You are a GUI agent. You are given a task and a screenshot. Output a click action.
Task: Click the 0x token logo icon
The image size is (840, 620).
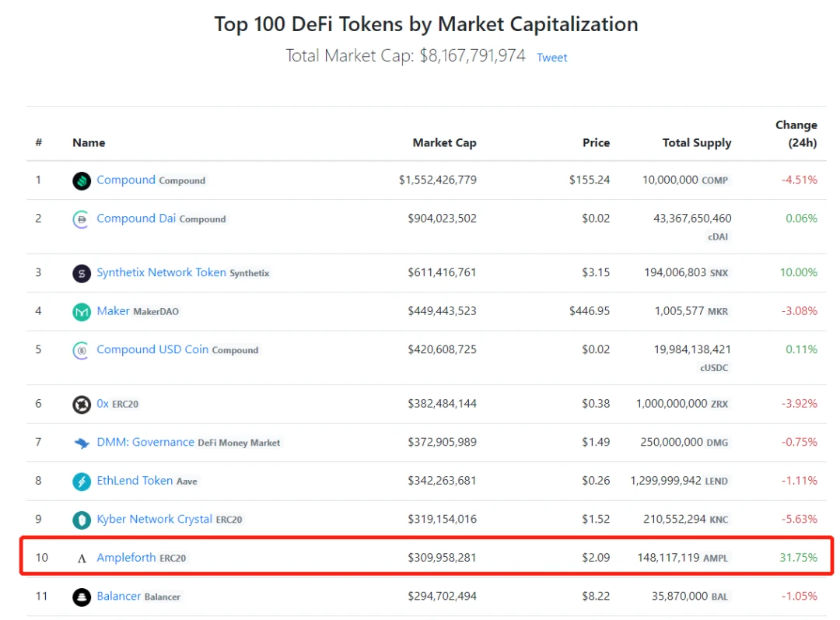click(x=82, y=405)
